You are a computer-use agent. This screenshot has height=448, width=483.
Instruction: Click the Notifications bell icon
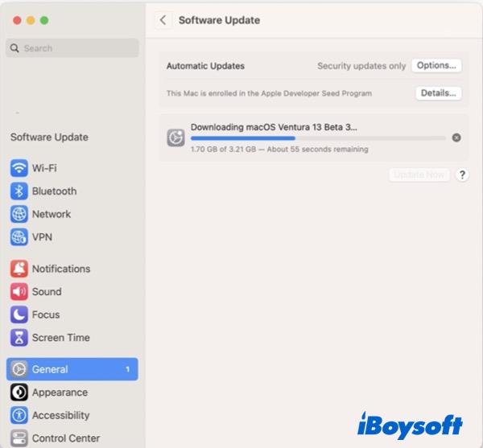[x=19, y=269]
